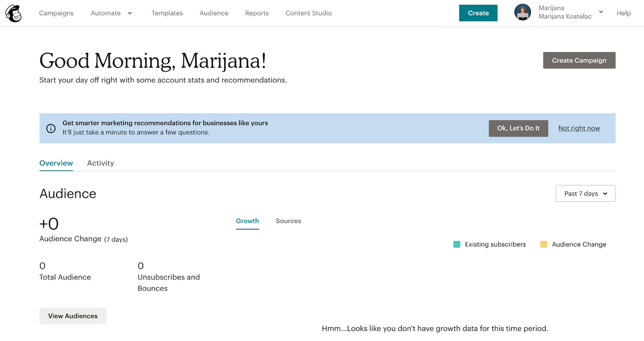Click the info icon in the blue banner
The height and width of the screenshot is (341, 644).
(51, 128)
